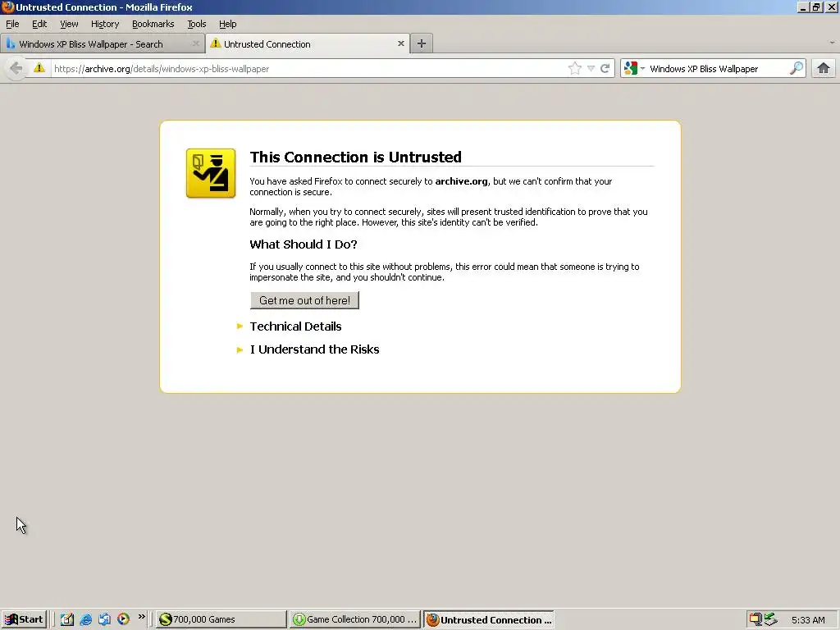Switch to Game Collection 700,000 taskbar window

(354, 620)
